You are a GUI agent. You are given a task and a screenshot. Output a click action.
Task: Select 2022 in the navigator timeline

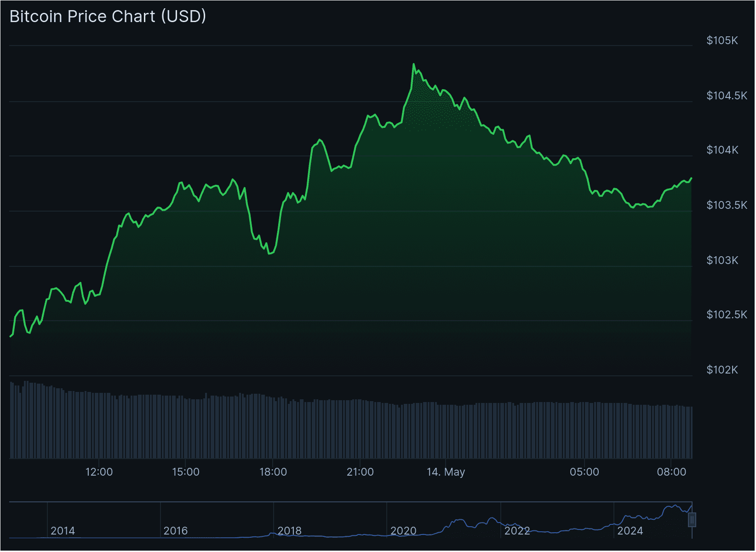pos(517,531)
